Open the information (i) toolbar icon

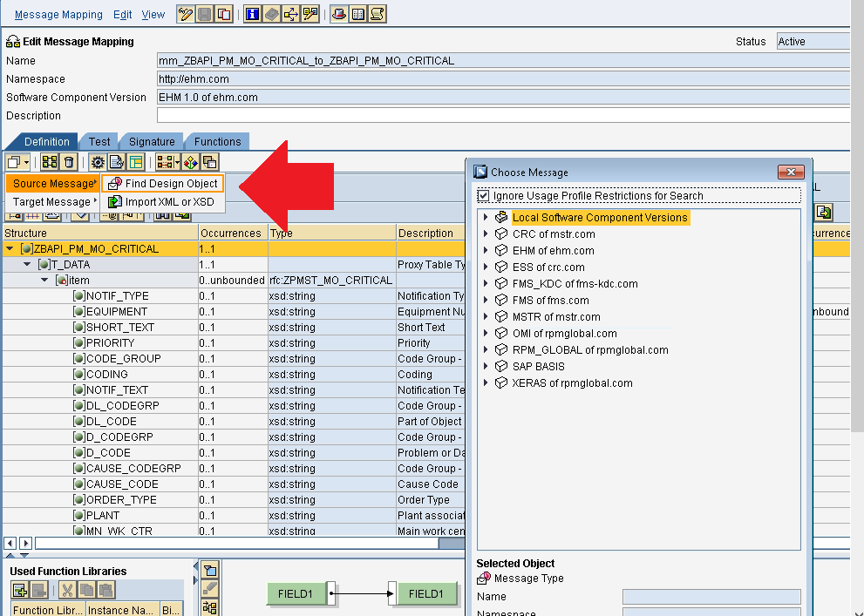(x=252, y=14)
